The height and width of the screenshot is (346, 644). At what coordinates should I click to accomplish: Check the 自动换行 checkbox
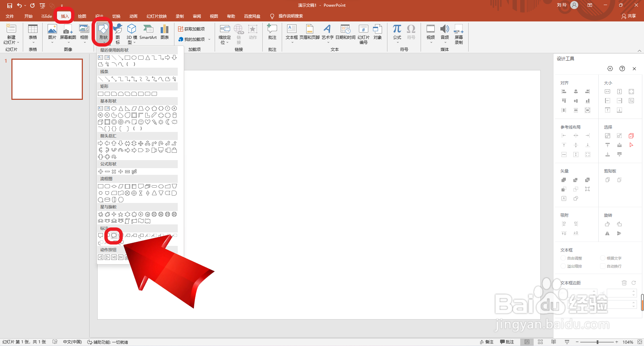[603, 266]
